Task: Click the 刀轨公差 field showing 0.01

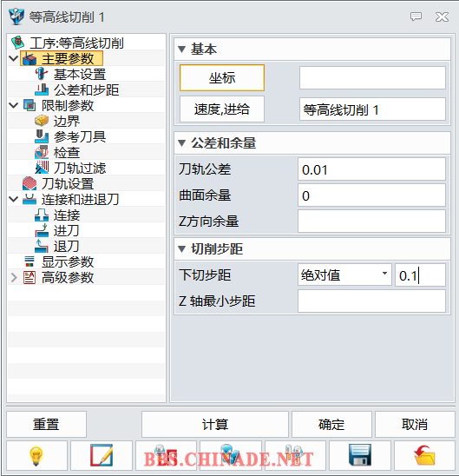Action: pos(371,169)
